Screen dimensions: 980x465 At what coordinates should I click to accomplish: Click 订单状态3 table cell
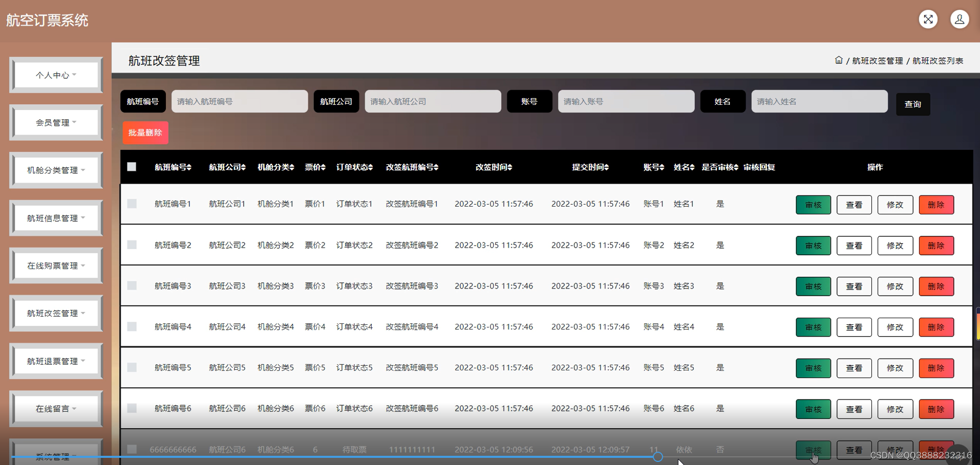[354, 285]
